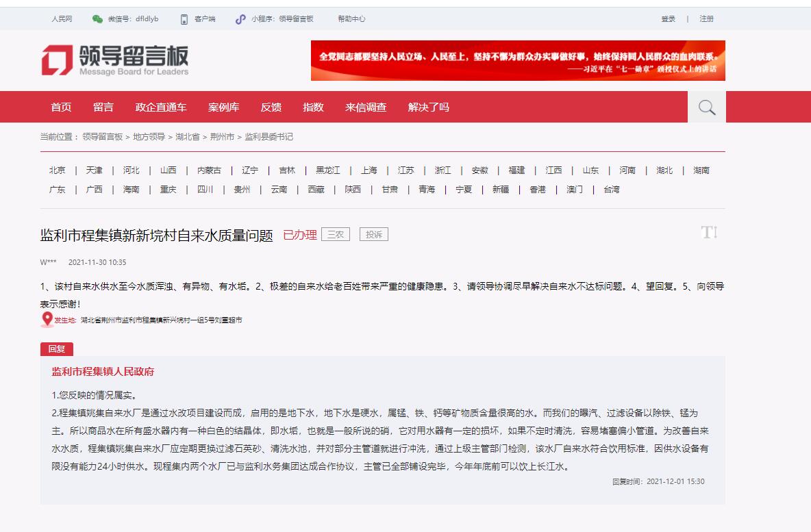Click the mobile client phone icon

184,19
